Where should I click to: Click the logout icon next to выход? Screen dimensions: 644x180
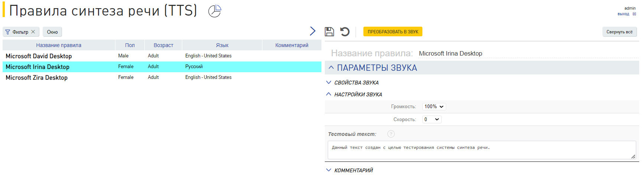(x=634, y=14)
